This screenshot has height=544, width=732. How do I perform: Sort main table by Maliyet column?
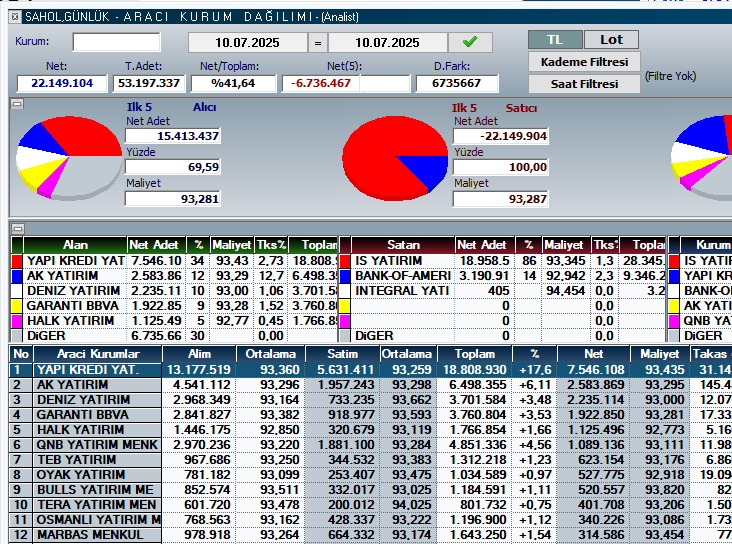tap(660, 354)
